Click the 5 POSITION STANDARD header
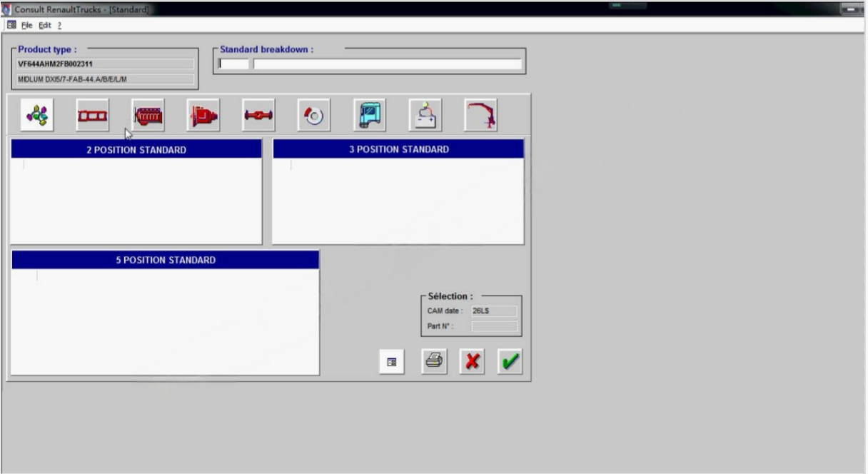 coord(166,260)
